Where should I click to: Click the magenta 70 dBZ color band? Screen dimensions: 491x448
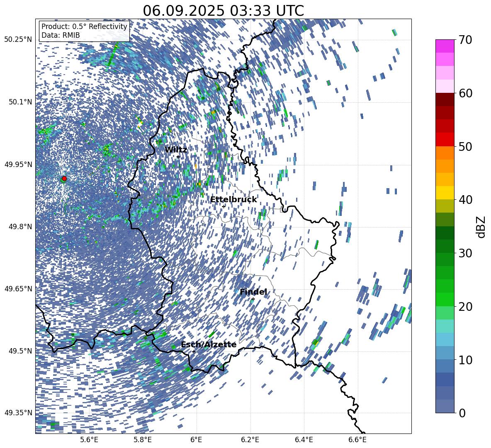pos(445,46)
